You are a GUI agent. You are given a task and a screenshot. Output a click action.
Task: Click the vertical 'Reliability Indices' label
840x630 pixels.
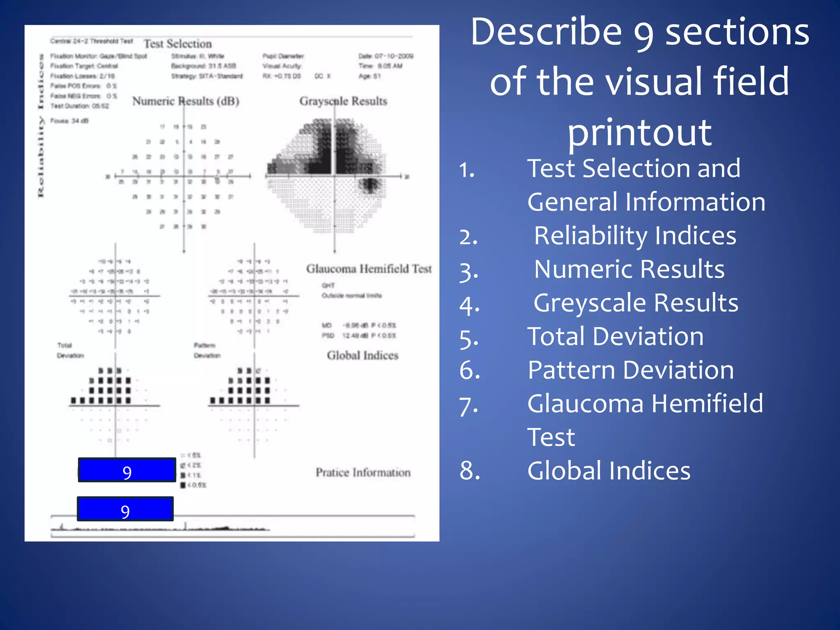click(x=41, y=126)
